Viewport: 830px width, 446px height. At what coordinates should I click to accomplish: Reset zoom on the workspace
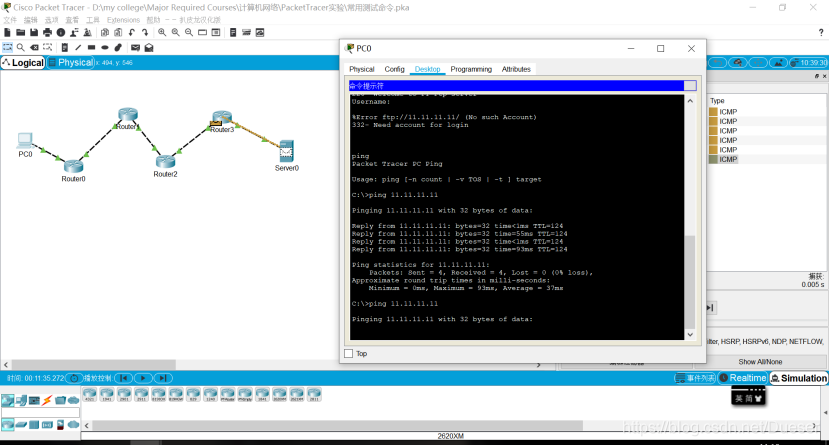(176, 33)
